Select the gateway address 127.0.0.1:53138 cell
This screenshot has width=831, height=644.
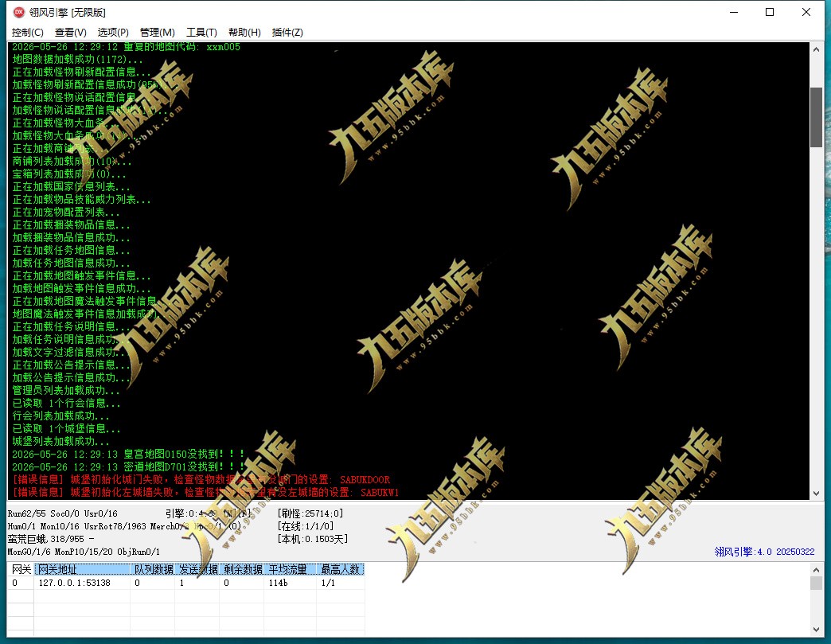[82, 583]
